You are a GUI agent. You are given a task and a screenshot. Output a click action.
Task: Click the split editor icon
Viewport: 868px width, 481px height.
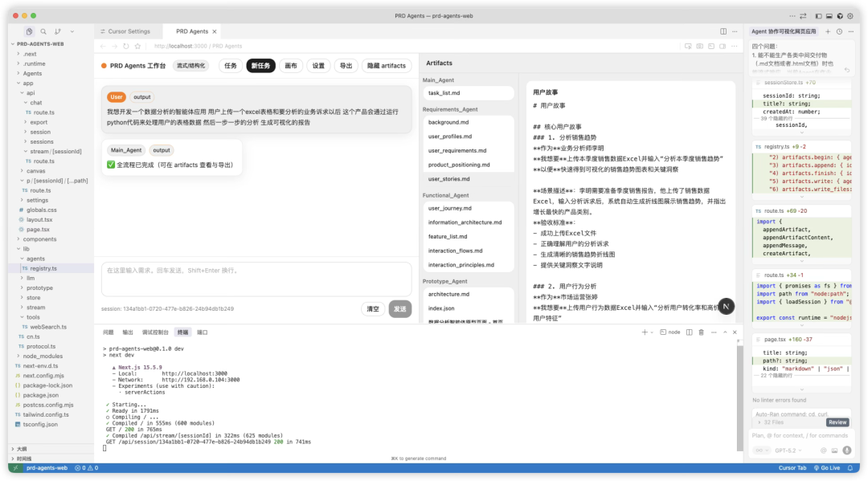(723, 31)
